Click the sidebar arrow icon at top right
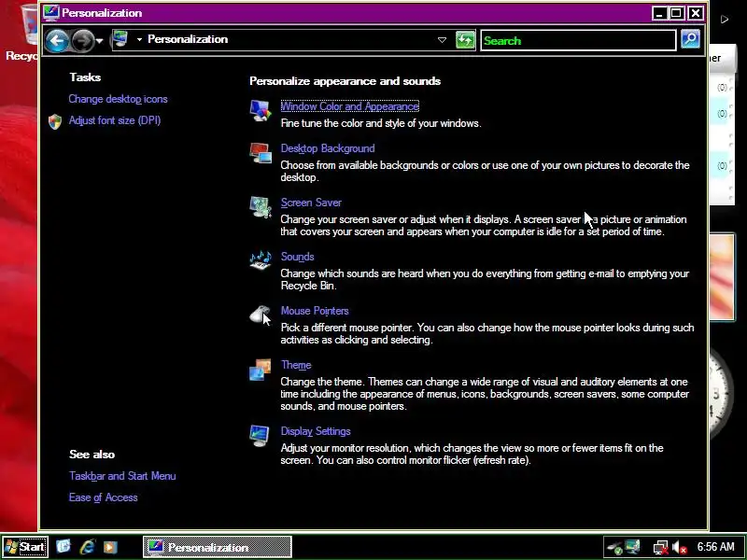The width and height of the screenshot is (747, 560). coord(725,20)
